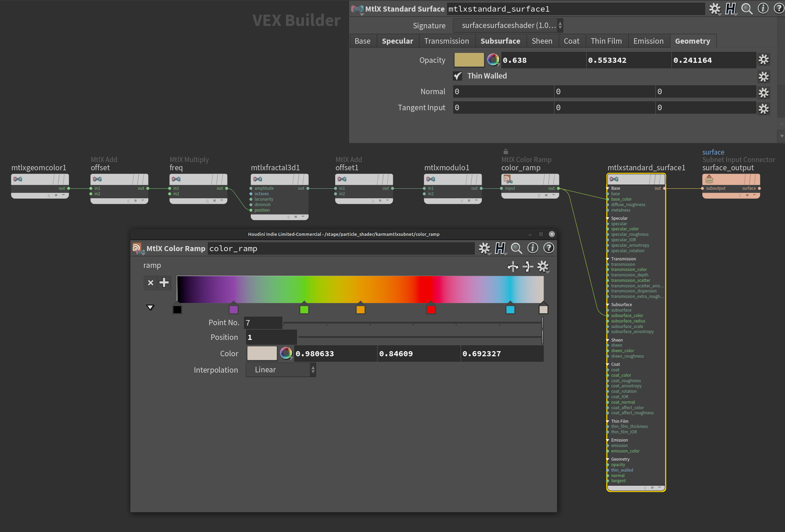Click the help icon in the Color Ramp header
Image resolution: width=785 pixels, height=532 pixels.
548,248
